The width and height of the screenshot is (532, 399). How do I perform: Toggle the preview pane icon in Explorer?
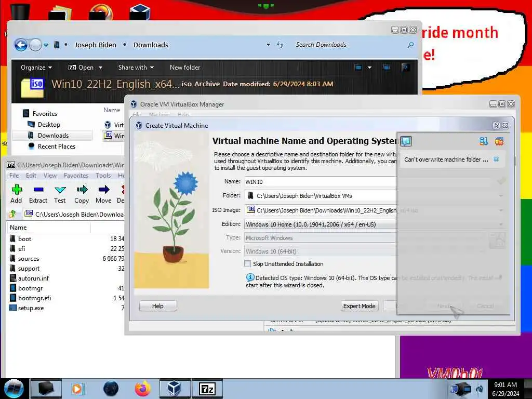pyautogui.click(x=387, y=67)
